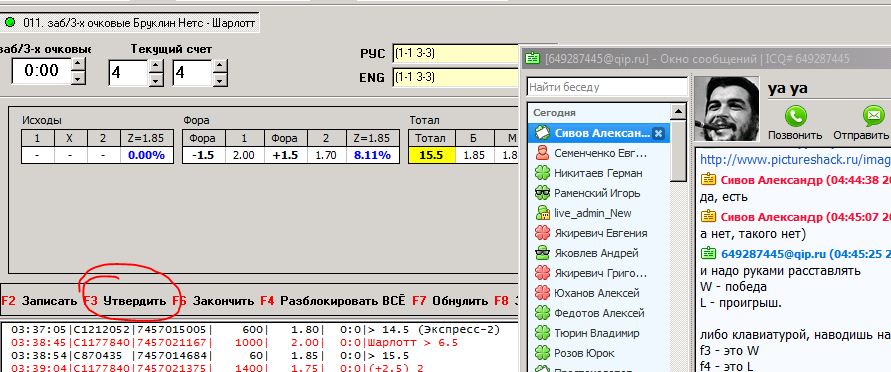The image size is (891, 372).
Task: Click F4 Разблокировать ВСЁ command
Action: coord(332,301)
